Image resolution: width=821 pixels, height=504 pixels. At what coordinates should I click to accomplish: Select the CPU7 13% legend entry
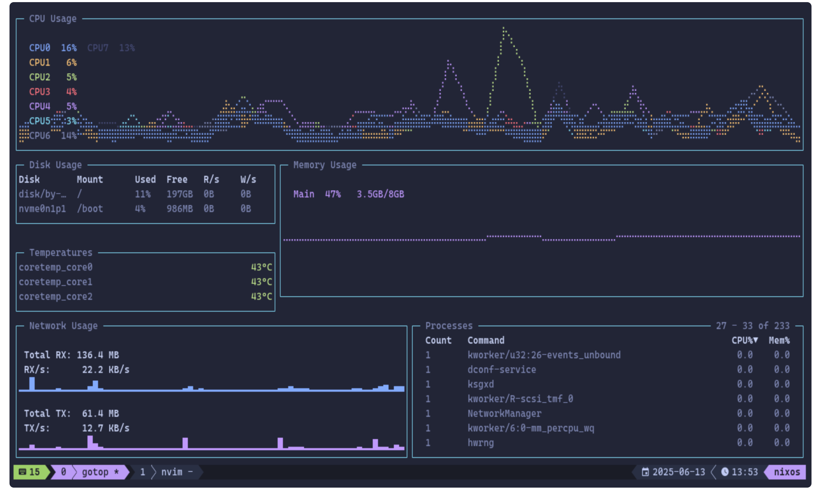click(111, 48)
